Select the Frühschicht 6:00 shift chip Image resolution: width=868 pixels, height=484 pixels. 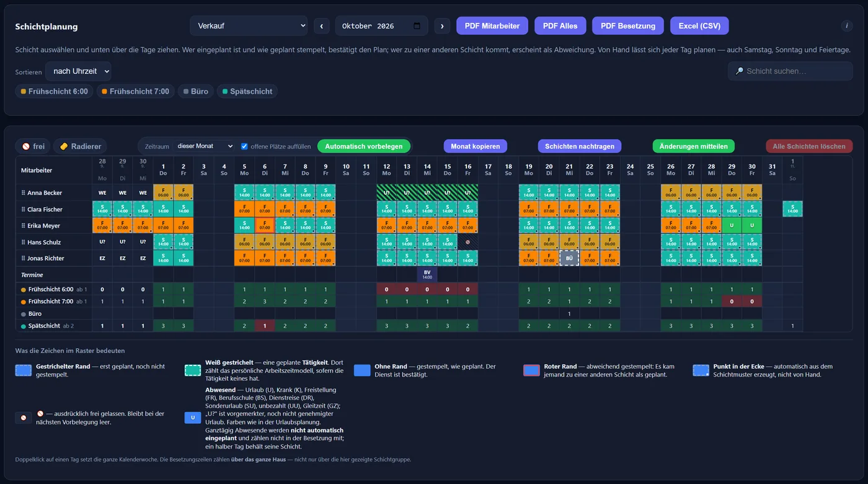54,91
